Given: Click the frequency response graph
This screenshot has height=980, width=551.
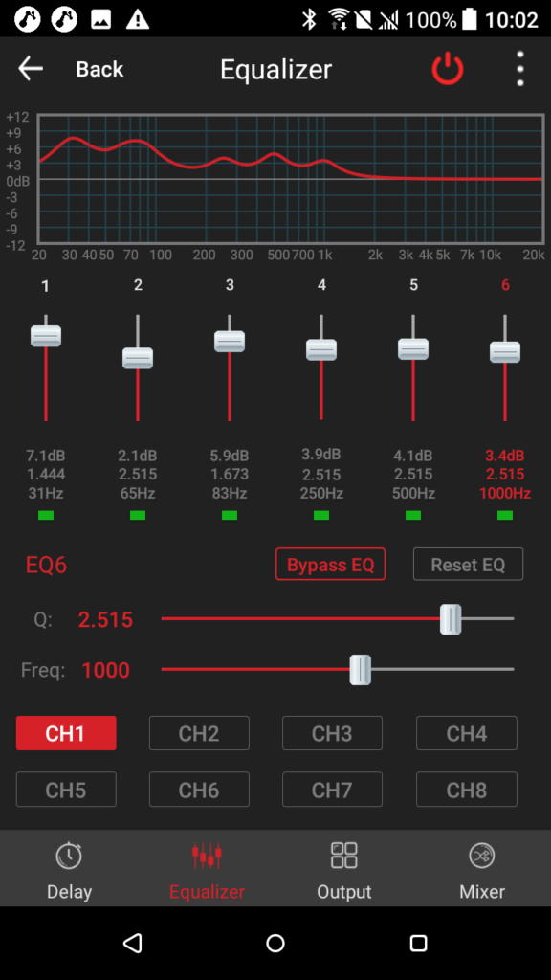Looking at the screenshot, I should click(291, 179).
